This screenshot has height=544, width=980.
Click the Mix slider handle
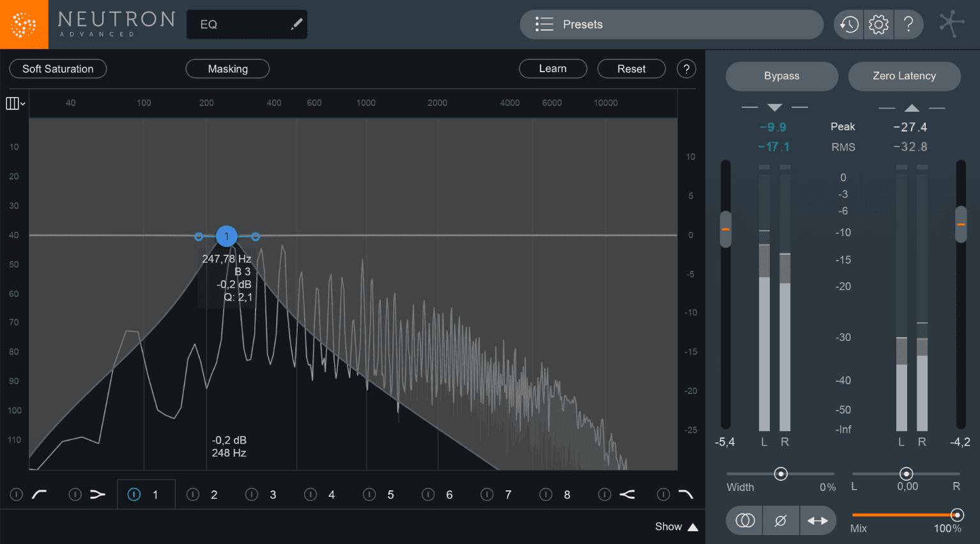click(956, 515)
